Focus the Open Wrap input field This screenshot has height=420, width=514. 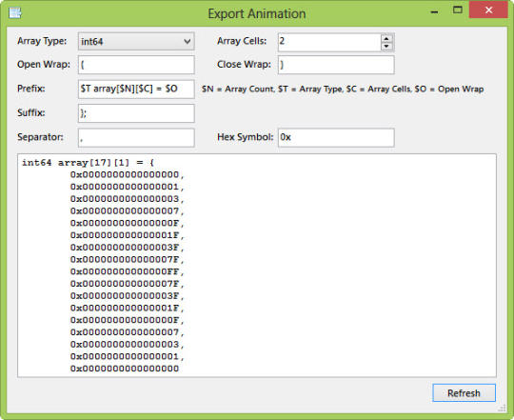pos(136,65)
